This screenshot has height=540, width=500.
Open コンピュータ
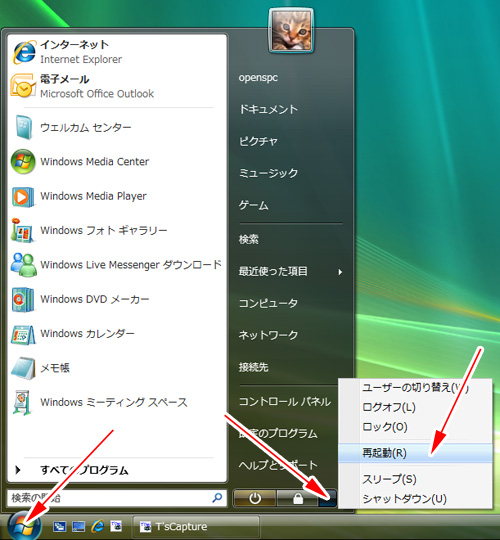(268, 303)
